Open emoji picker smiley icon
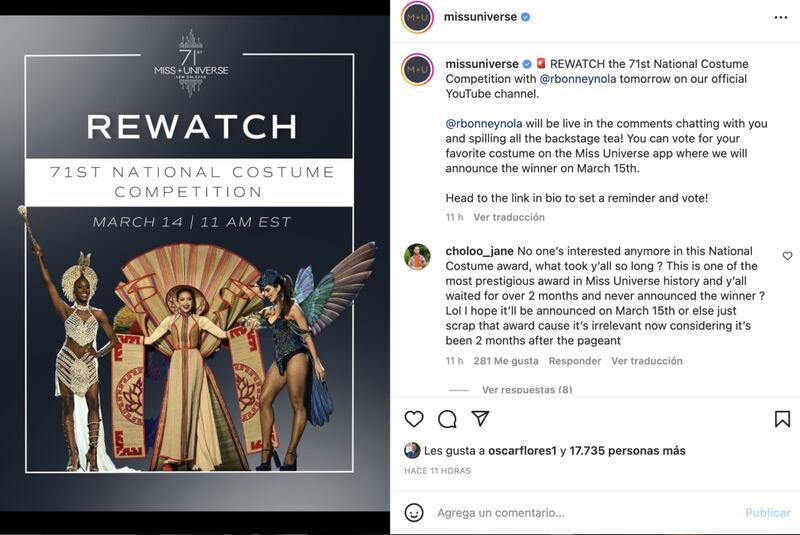 pos(414,513)
